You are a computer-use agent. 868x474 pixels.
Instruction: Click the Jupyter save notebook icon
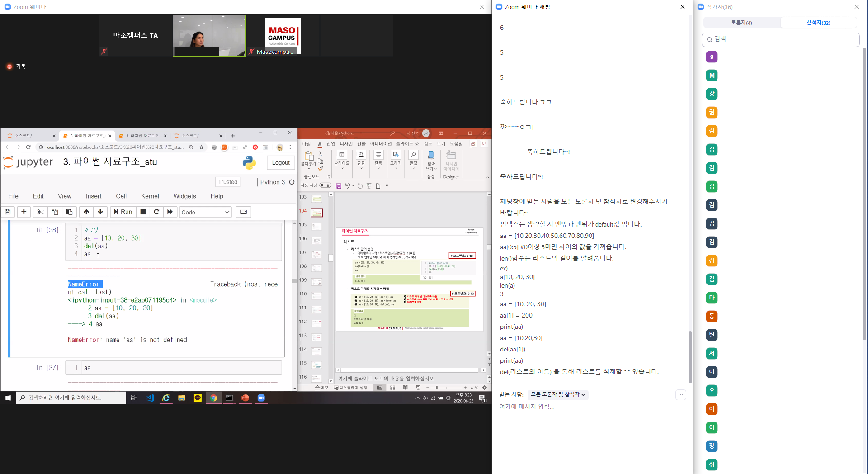tap(8, 212)
